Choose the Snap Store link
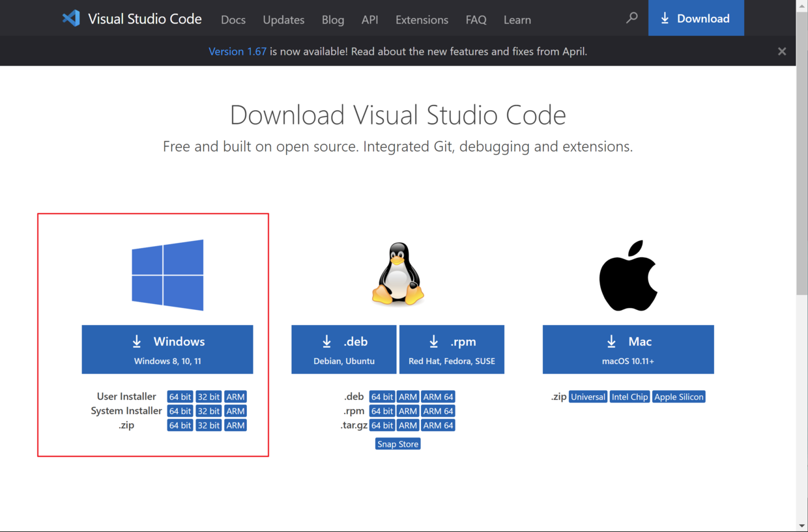808x532 pixels. (397, 444)
